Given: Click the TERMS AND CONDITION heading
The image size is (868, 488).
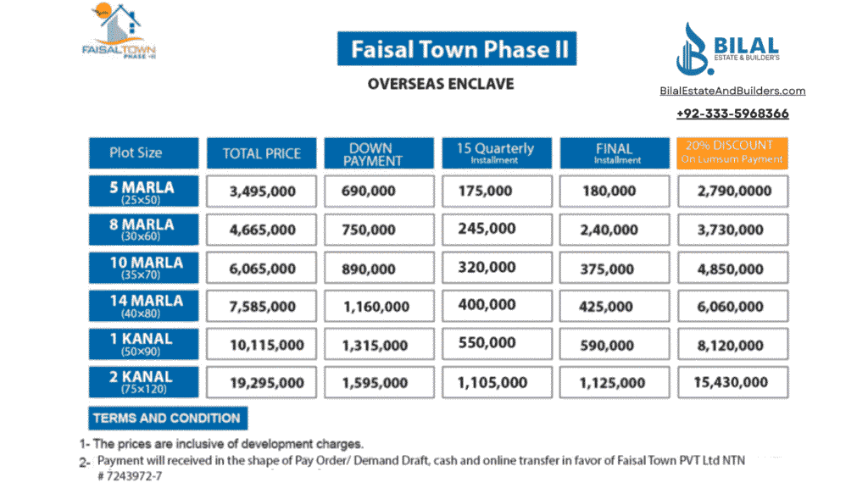Looking at the screenshot, I should tap(167, 418).
